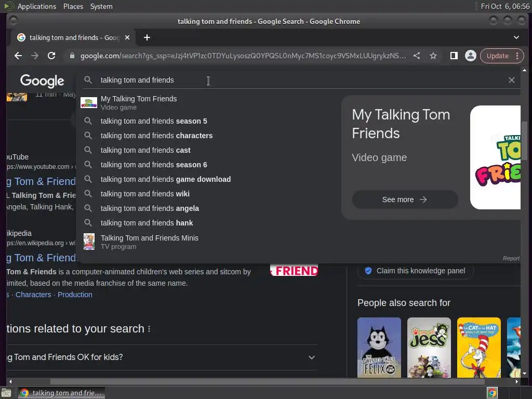Screen dimensions: 532x399
Task: Click the Chrome icon in the bottom-right tray
Action: pos(491,393)
